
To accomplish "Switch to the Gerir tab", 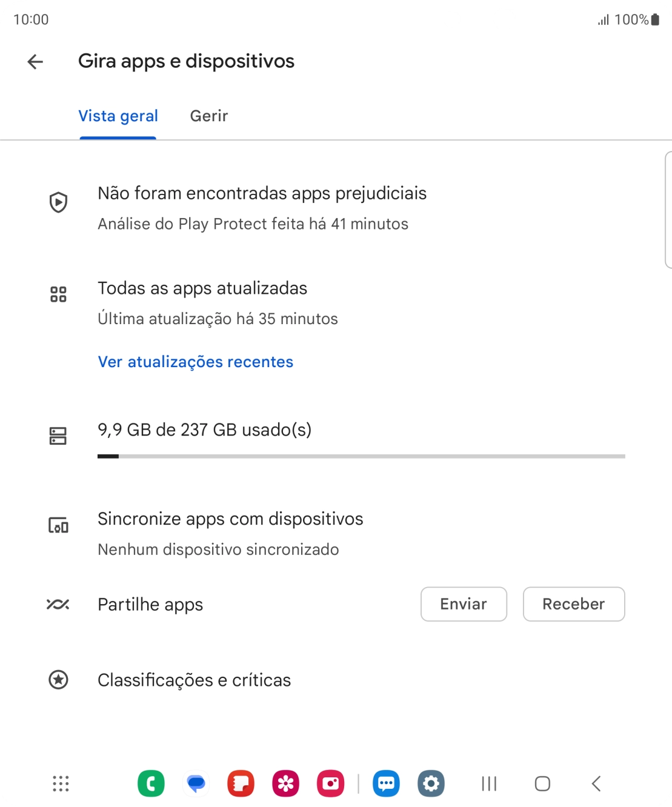I will click(208, 116).
